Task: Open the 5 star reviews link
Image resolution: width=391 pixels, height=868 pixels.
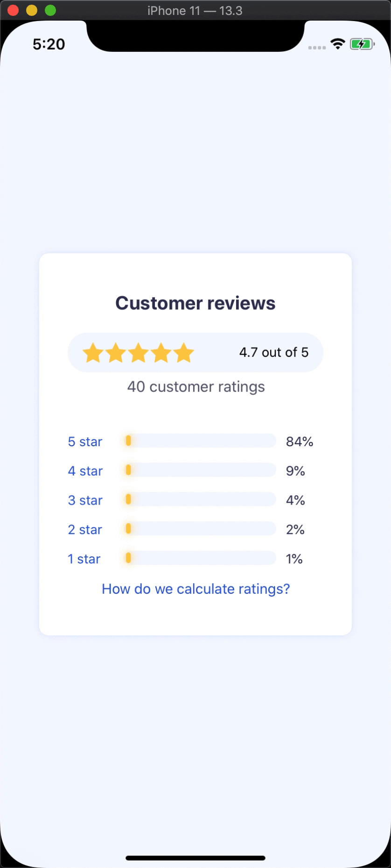Action: coord(85,441)
